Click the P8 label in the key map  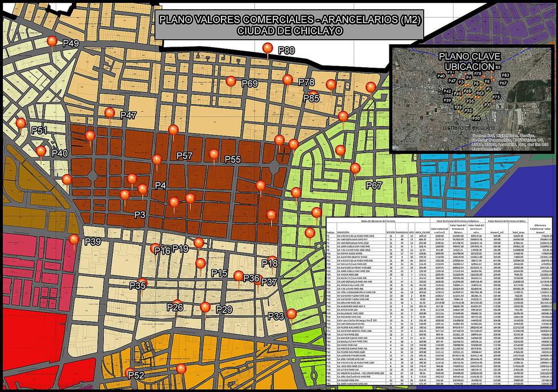487,81
